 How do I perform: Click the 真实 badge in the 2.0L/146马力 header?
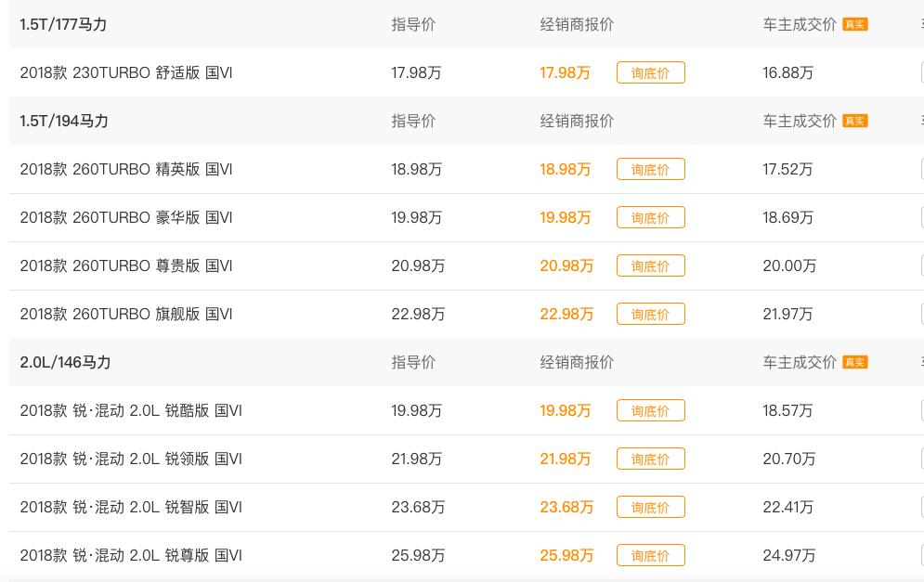(x=854, y=363)
